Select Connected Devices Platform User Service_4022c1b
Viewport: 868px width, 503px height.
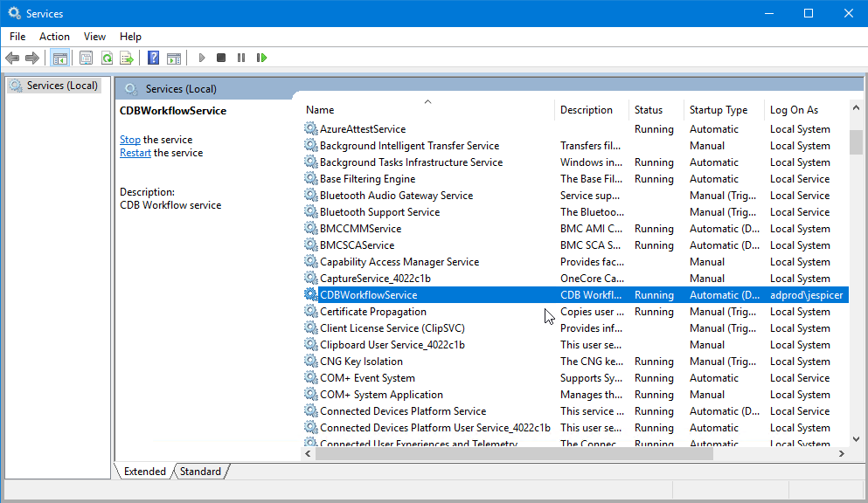point(435,427)
